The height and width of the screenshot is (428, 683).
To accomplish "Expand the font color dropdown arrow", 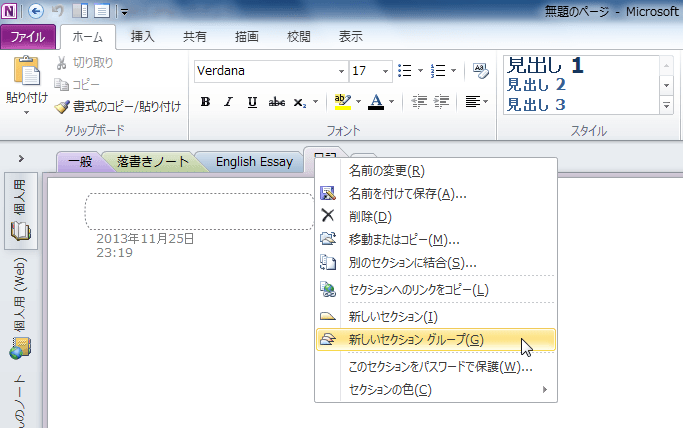I will pyautogui.click(x=392, y=102).
